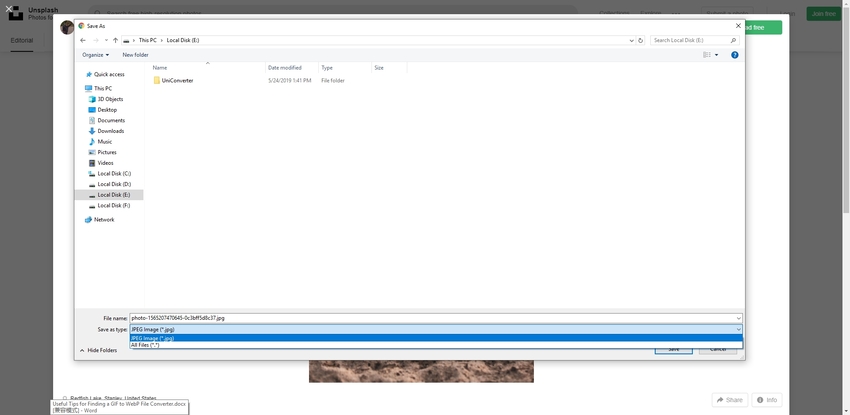Choose All Files (*.*) from type list
Viewport: 850px width, 415px height.
pyautogui.click(x=145, y=345)
